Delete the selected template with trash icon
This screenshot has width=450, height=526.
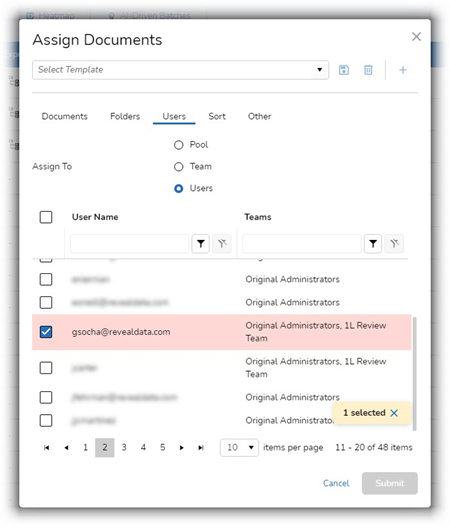pos(368,70)
